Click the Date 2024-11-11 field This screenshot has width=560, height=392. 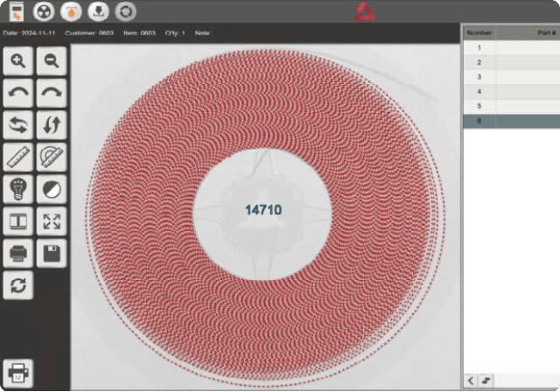[x=29, y=33]
